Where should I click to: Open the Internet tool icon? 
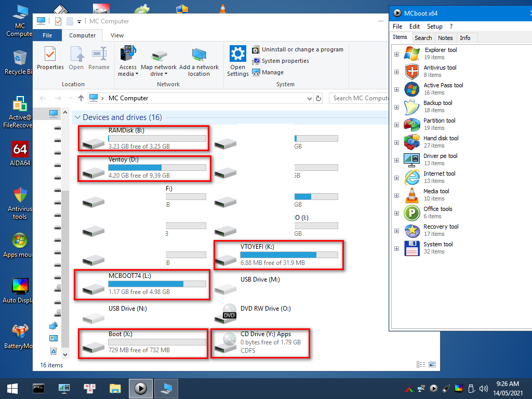coord(412,177)
